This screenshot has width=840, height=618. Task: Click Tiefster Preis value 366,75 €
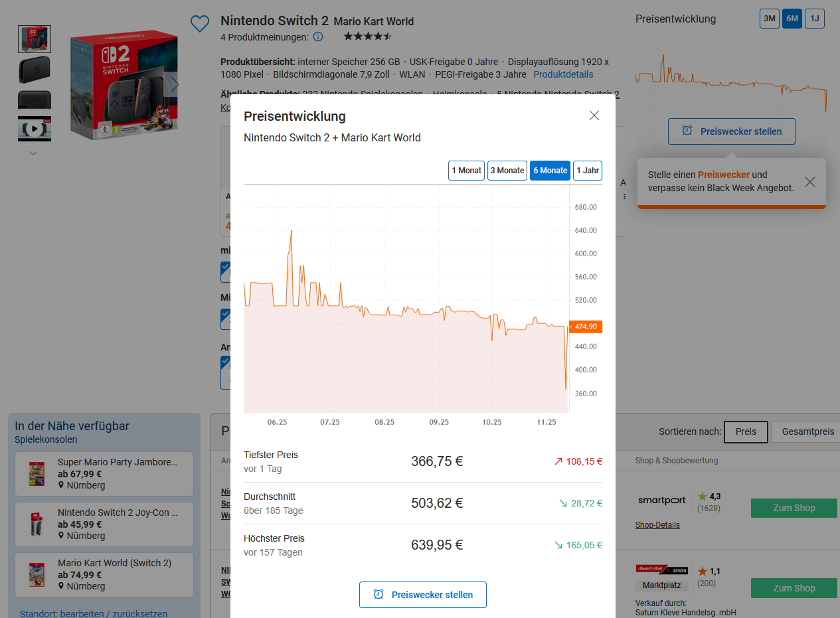click(437, 461)
